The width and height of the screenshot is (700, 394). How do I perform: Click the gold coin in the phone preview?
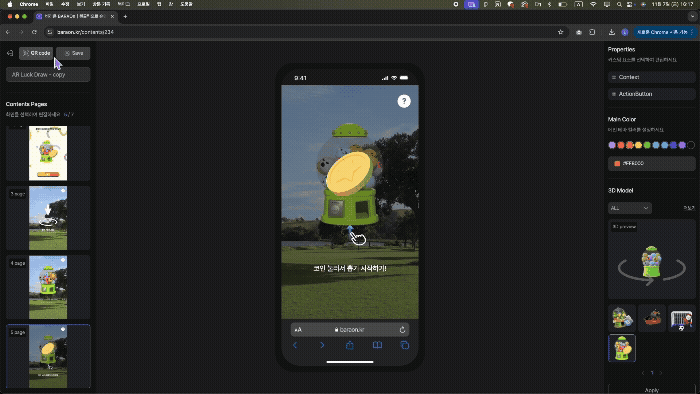(x=350, y=173)
